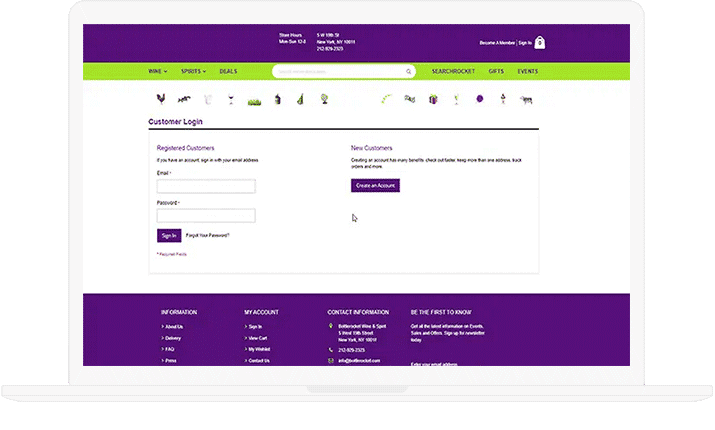
Task: Select the gift box category icon
Action: pyautogui.click(x=433, y=99)
